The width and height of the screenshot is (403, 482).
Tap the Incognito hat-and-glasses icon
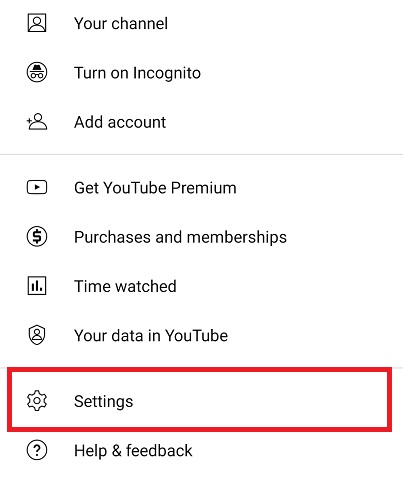tap(37, 73)
